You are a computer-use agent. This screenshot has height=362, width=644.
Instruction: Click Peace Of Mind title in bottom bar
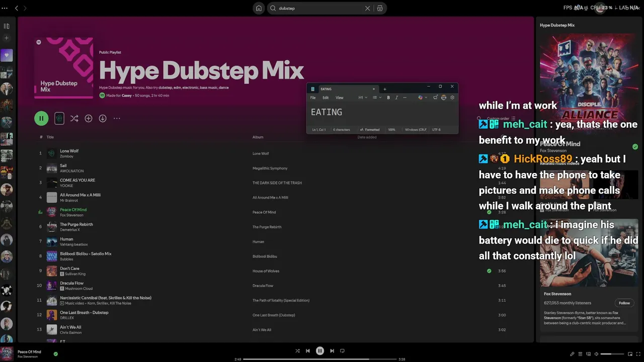point(29,352)
